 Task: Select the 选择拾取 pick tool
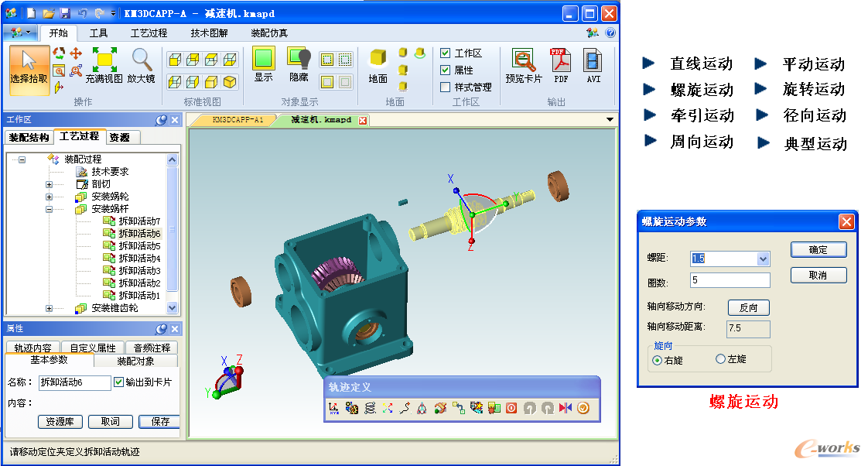(x=29, y=66)
